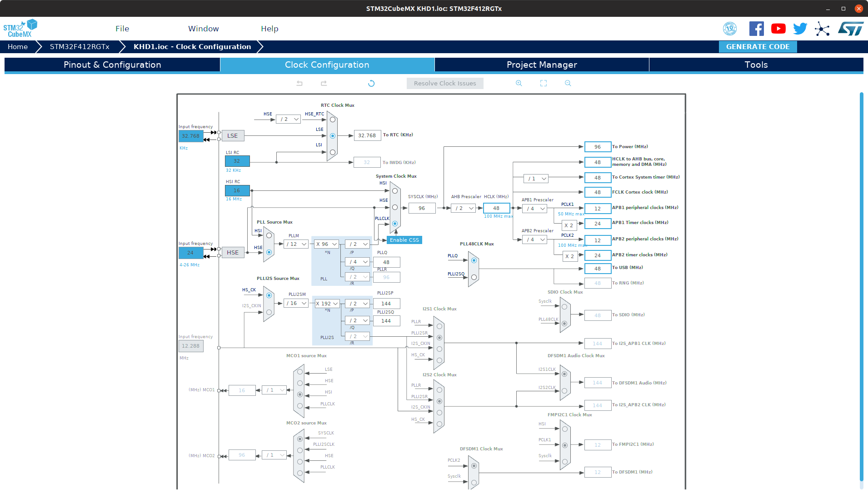Image resolution: width=868 pixels, height=494 pixels.
Task: Edit the HCLK 48 MHz field
Action: click(496, 208)
